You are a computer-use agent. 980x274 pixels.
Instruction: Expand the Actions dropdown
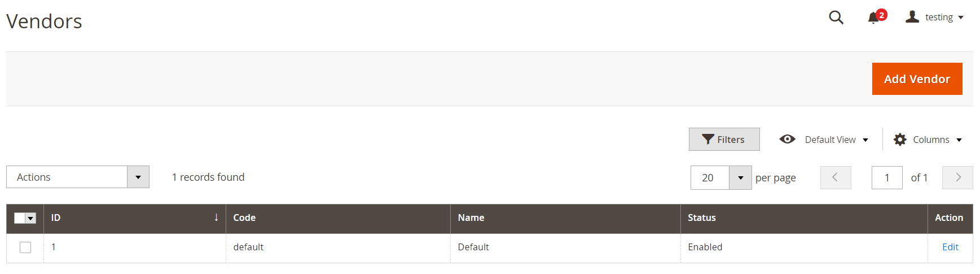(138, 177)
